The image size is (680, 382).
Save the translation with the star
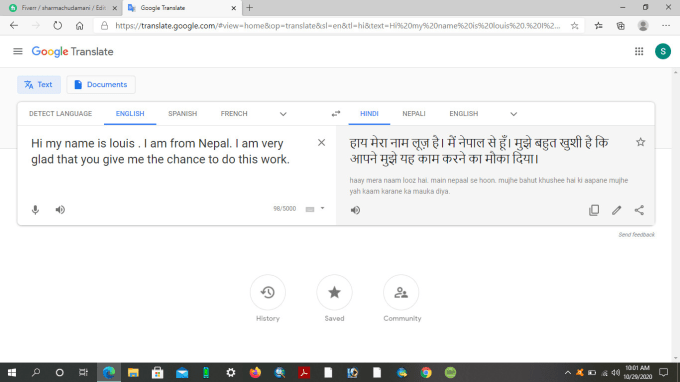[641, 142]
